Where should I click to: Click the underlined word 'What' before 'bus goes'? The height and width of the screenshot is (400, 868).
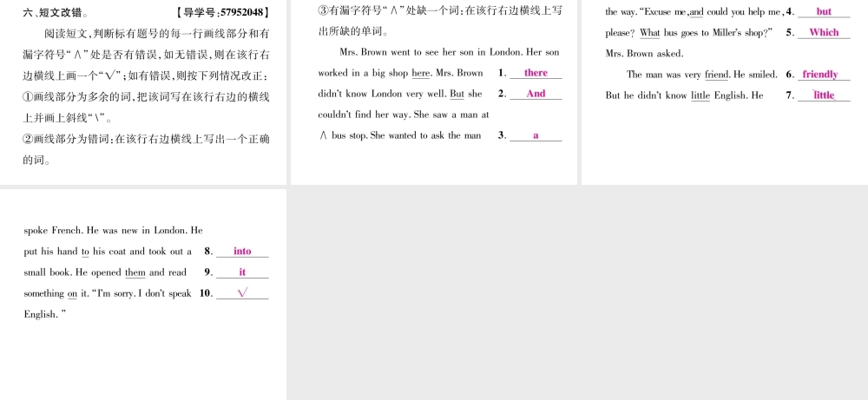tap(650, 33)
